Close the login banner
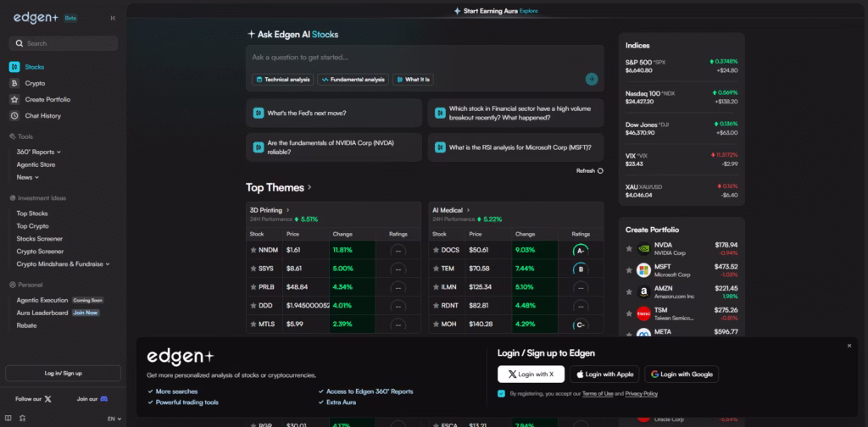The image size is (868, 427). [x=849, y=346]
